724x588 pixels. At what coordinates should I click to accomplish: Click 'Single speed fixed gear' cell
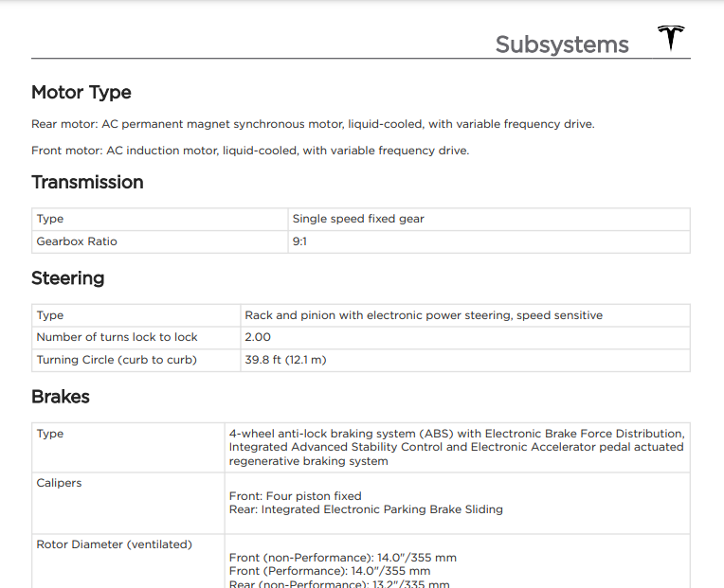coord(489,219)
